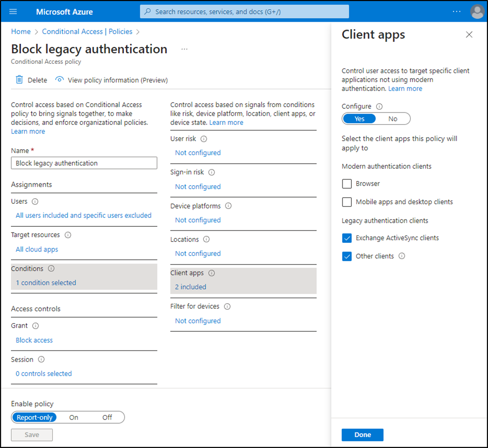Click Learn more in the Client apps pane

[x=405, y=88]
